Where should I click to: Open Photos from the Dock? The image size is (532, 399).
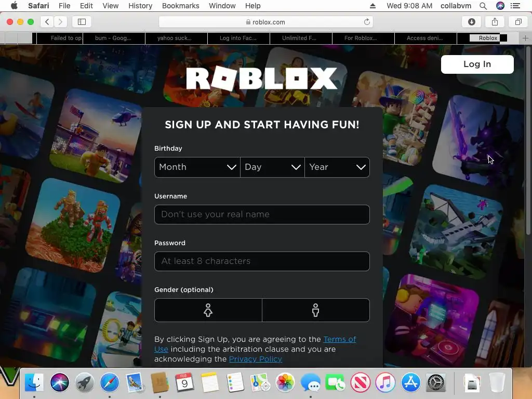pos(285,382)
